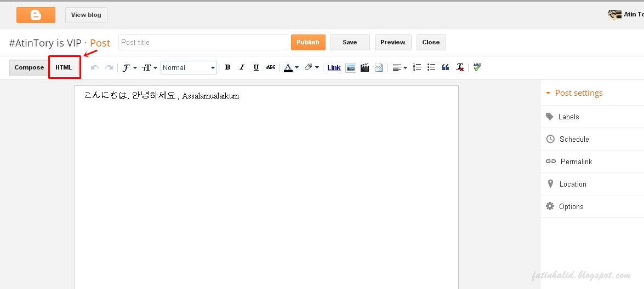
Task: Click the Schedule clock icon
Action: point(550,139)
